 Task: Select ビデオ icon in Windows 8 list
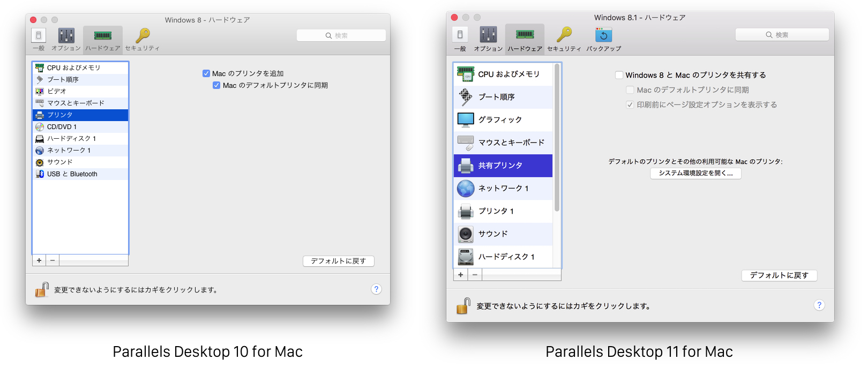(40, 91)
